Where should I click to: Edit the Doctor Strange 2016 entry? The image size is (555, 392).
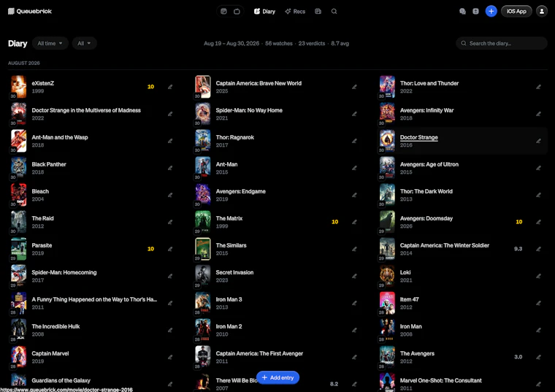tap(538, 141)
